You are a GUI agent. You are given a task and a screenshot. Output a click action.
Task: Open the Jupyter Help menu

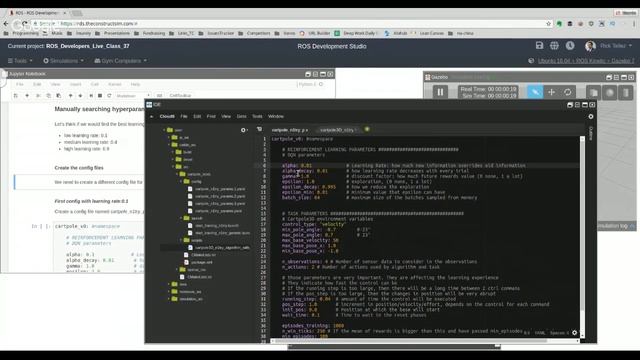[x=135, y=84]
